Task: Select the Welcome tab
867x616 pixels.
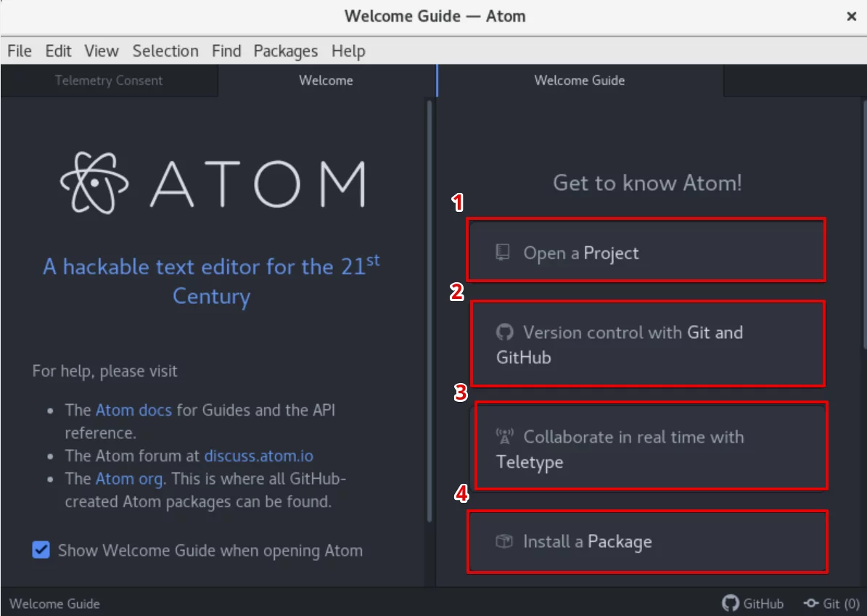Action: pyautogui.click(x=326, y=81)
